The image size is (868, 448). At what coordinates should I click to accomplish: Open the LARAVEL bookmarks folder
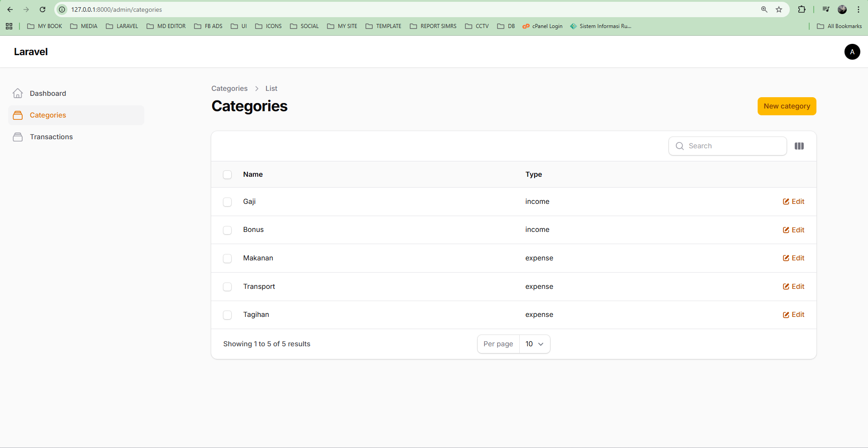[x=122, y=26]
